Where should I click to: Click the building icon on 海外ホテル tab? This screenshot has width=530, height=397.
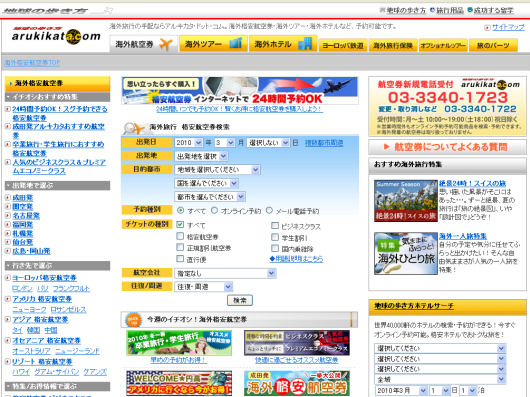(x=305, y=44)
